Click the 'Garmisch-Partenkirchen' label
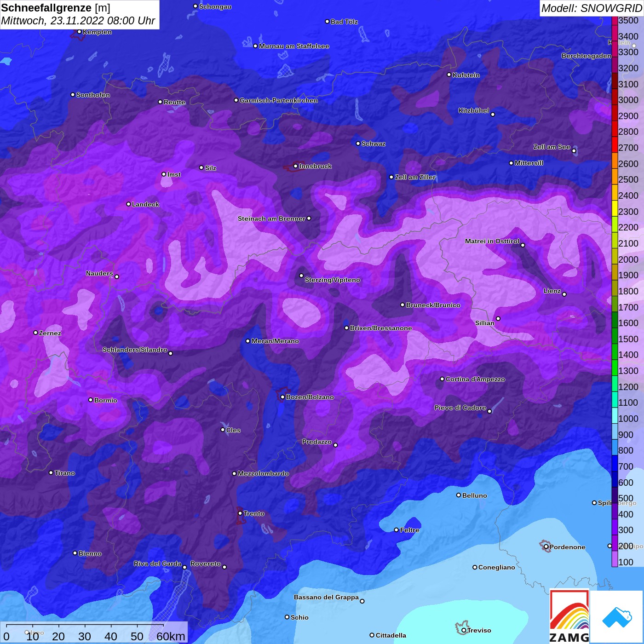 (x=279, y=100)
